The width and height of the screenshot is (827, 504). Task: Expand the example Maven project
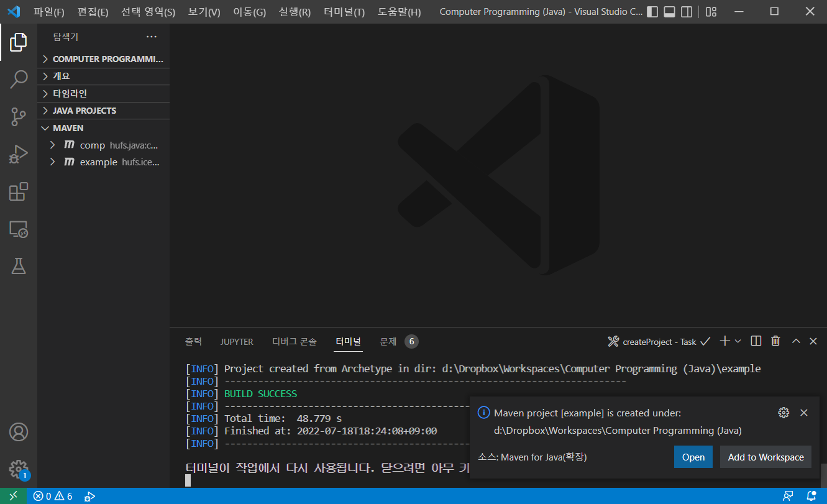103,162
